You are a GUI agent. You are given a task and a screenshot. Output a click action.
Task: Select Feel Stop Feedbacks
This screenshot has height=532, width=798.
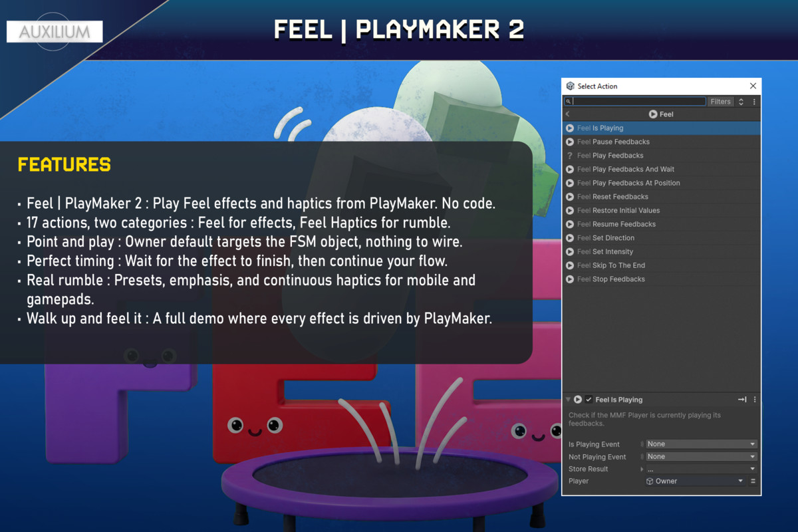[662, 279]
